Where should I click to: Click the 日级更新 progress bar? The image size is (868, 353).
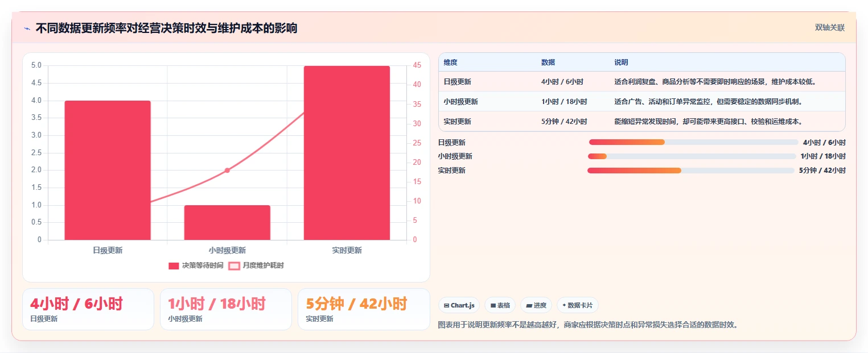tap(693, 142)
